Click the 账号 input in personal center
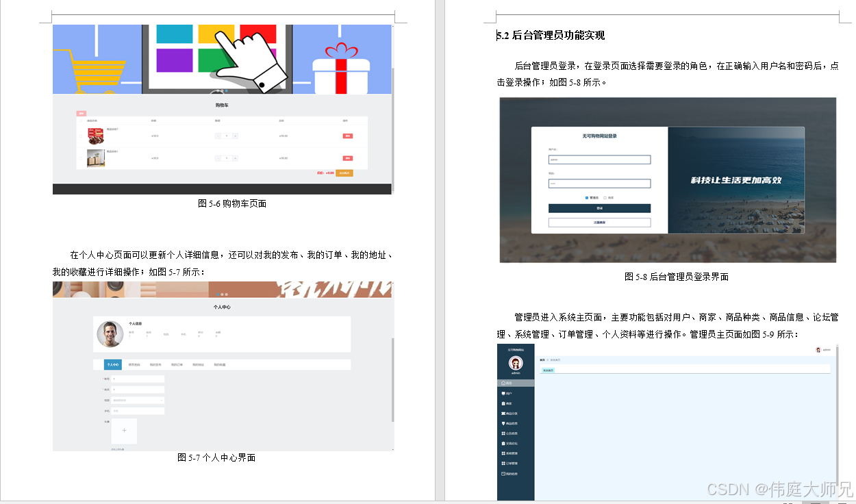Screen dimensions: 856x504 [138, 379]
